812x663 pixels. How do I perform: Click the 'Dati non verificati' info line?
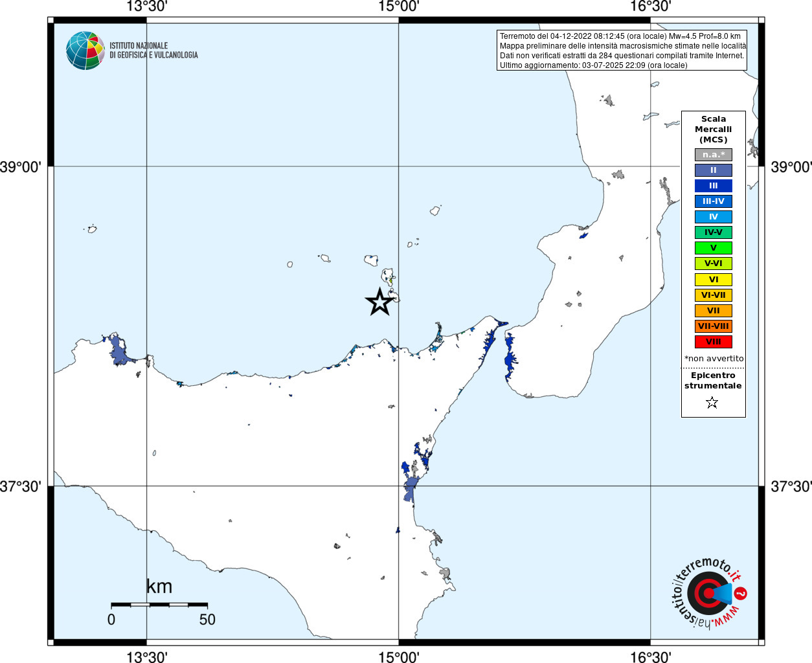[x=622, y=56]
